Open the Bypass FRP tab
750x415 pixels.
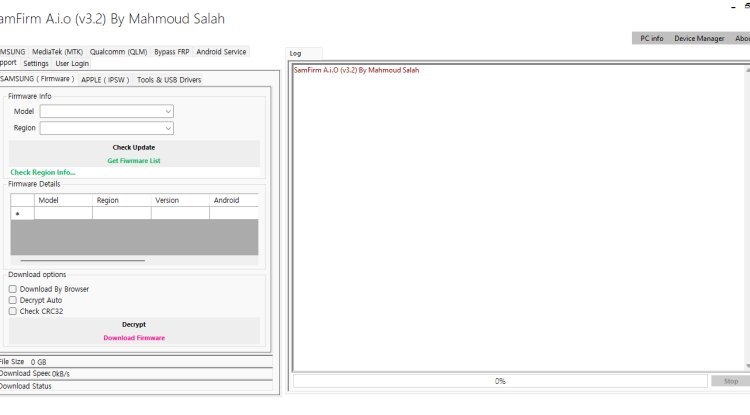click(172, 52)
